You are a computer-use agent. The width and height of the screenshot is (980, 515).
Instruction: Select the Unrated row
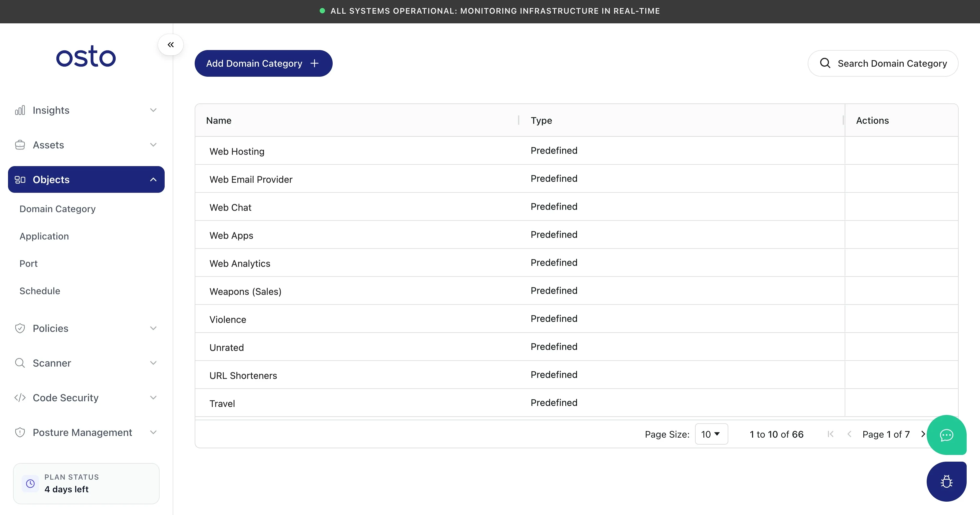coord(576,347)
